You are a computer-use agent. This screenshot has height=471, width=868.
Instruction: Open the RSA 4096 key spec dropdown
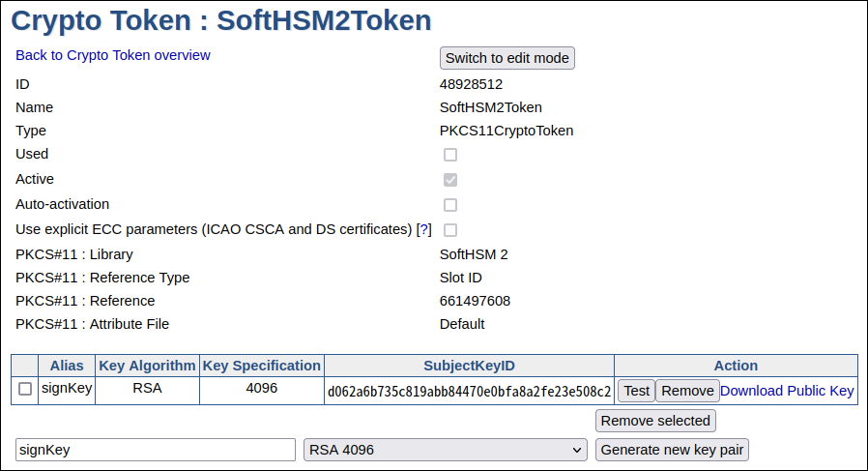(445, 450)
